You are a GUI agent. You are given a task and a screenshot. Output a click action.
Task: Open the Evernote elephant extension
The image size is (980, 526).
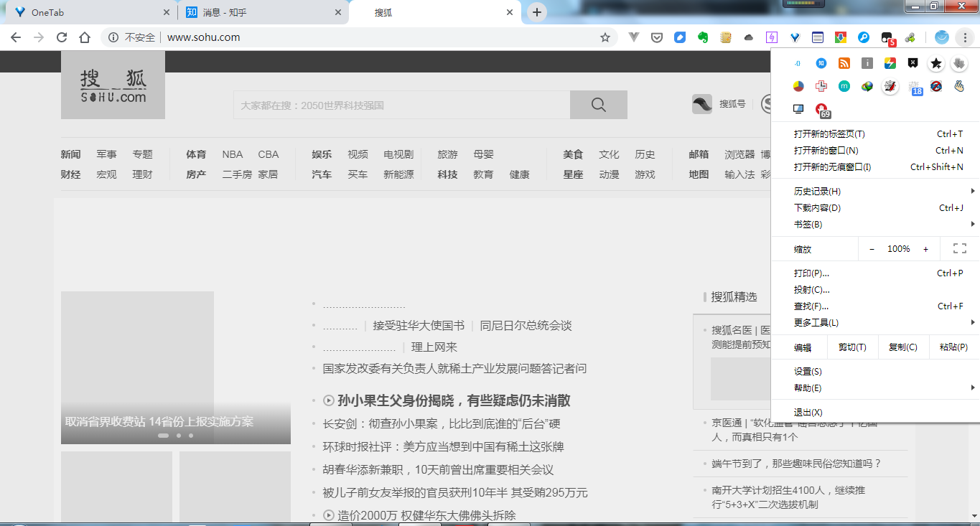[703, 37]
